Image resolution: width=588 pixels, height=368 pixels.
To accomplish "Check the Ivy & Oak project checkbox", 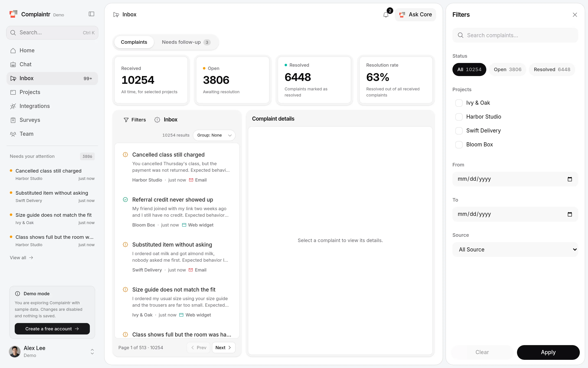I will coord(459,103).
